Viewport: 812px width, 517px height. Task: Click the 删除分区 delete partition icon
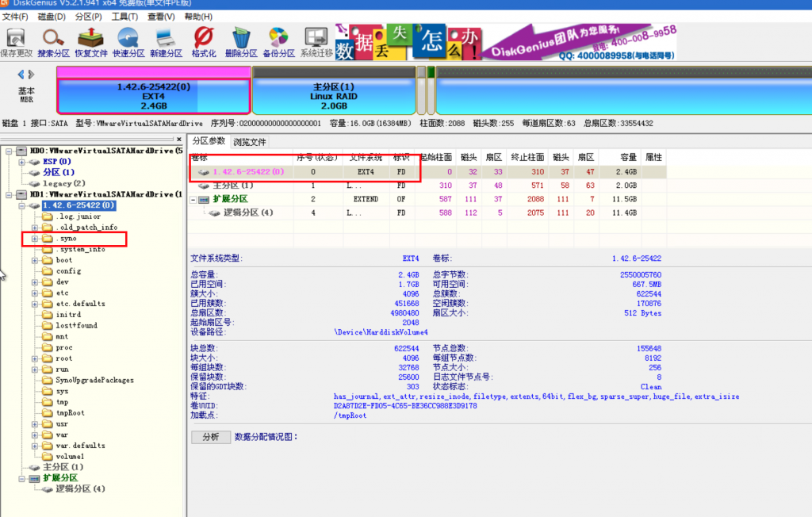click(x=241, y=43)
